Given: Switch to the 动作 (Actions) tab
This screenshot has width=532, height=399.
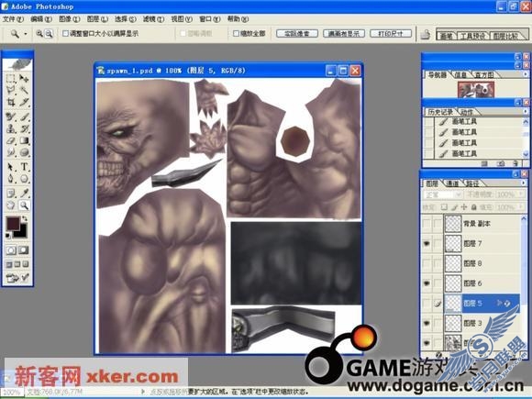Looking at the screenshot, I should [x=467, y=112].
